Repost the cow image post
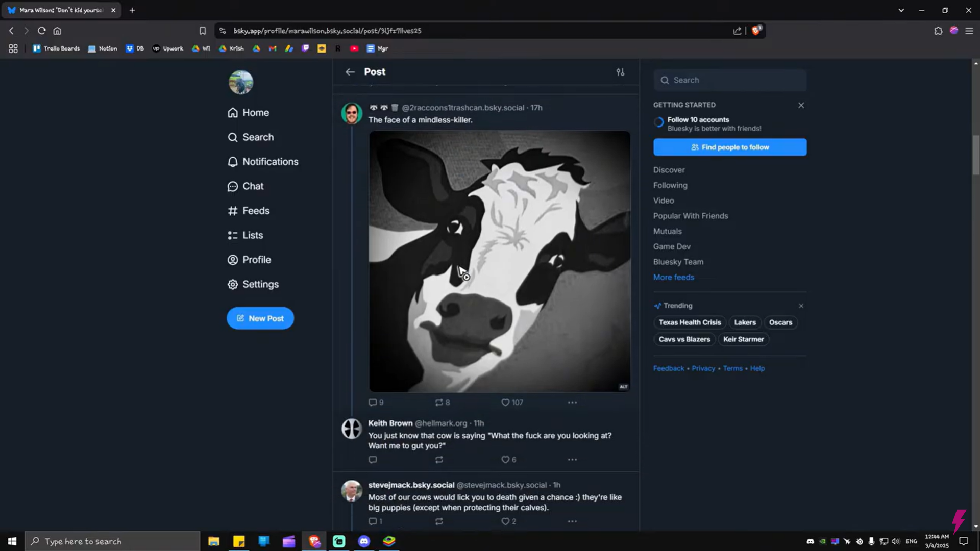The image size is (980, 551). tap(439, 403)
